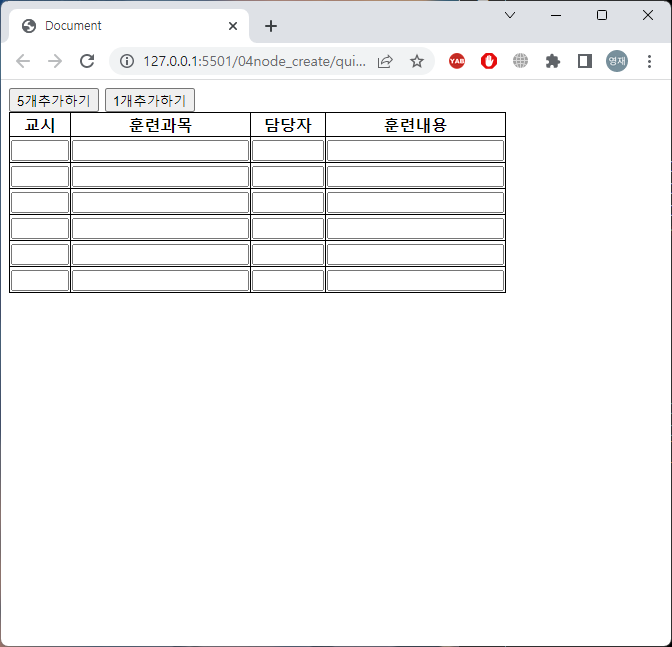Focus last row 교시 input
The image size is (672, 647).
[40, 280]
